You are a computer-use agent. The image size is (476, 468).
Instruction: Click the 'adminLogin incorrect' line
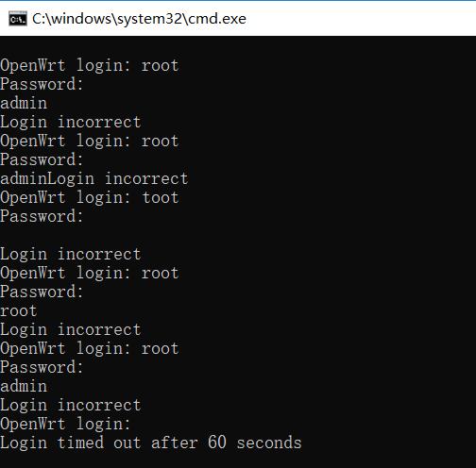[x=94, y=178]
